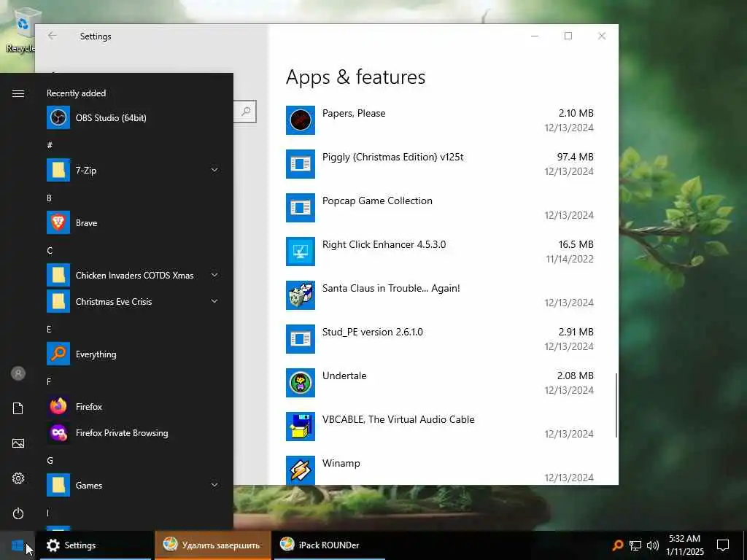Click the Start menu hamburger expand icon
747x560 pixels.
click(18, 93)
